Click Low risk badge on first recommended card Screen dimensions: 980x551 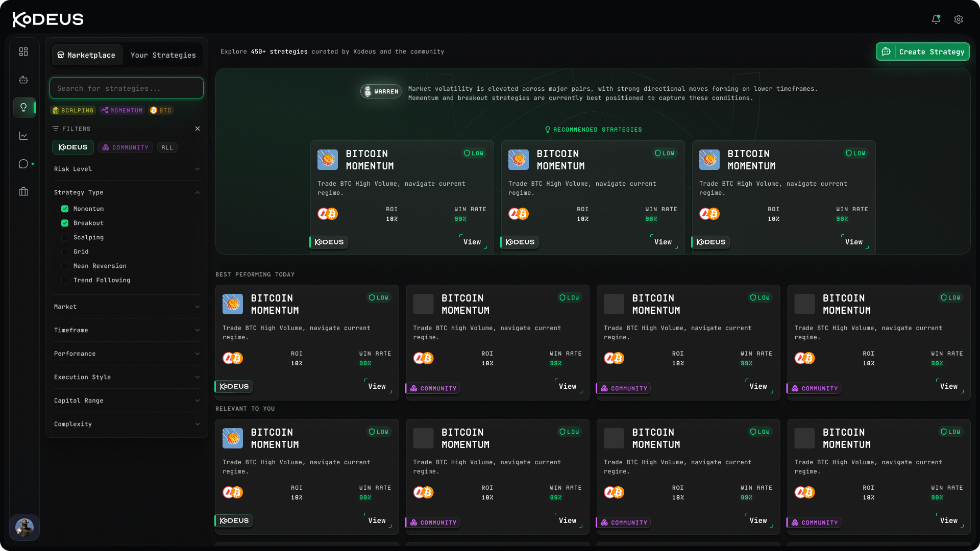(474, 153)
